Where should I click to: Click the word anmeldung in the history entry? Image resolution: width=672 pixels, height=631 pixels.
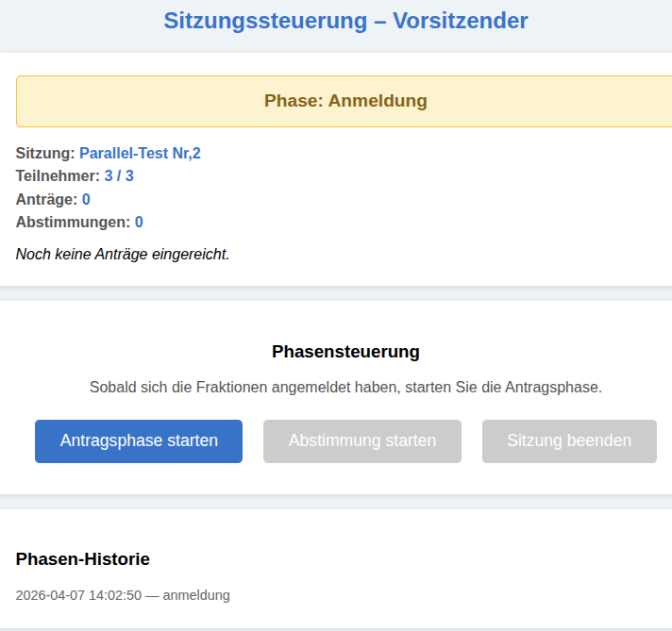coord(196,595)
